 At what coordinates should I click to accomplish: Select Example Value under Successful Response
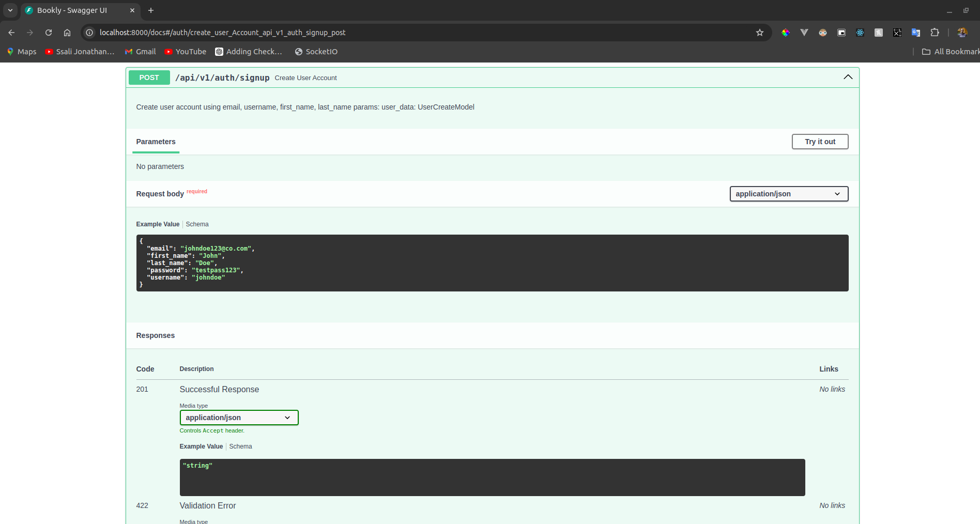201,446
